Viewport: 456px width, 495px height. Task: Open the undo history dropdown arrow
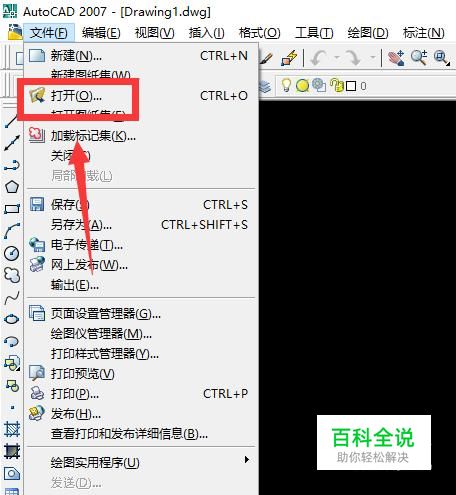click(337, 58)
